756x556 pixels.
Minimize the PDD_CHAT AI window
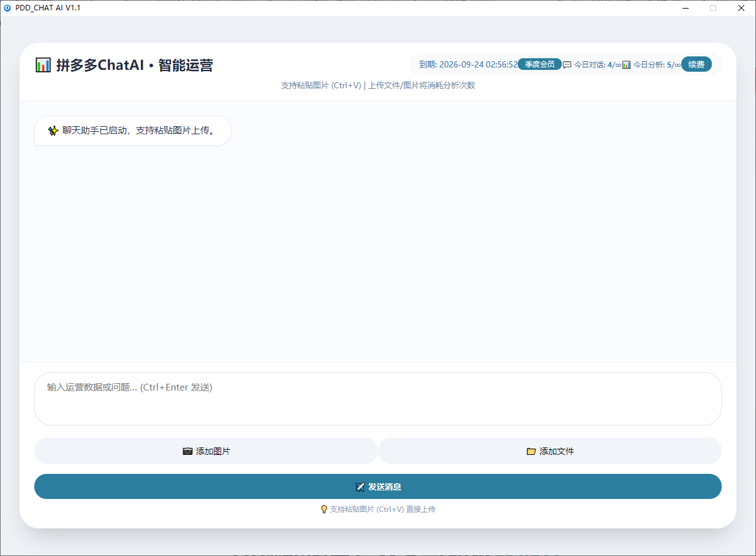coord(686,8)
